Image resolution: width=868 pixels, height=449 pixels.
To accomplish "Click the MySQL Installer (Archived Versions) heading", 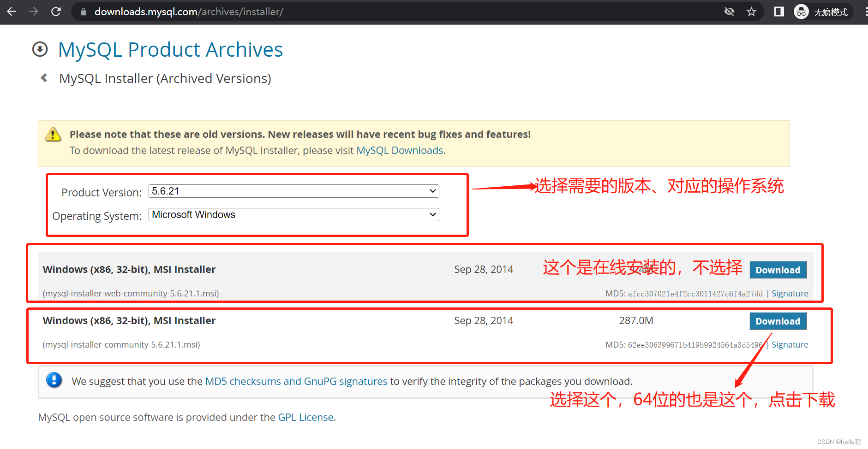I will pyautogui.click(x=165, y=78).
